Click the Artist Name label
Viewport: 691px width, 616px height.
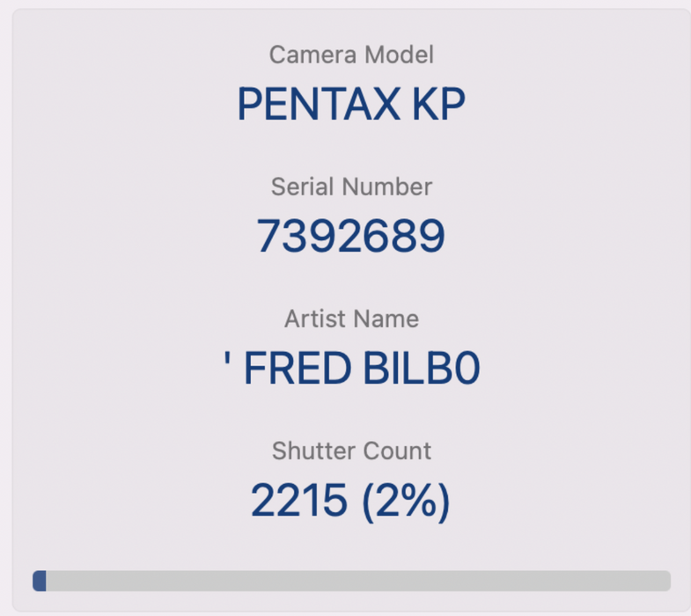[351, 319]
